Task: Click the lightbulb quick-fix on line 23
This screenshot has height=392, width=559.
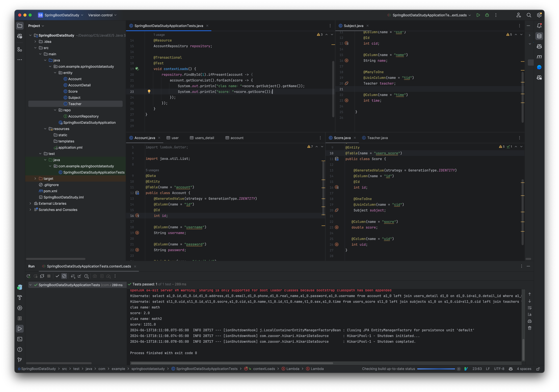Action: click(x=149, y=91)
